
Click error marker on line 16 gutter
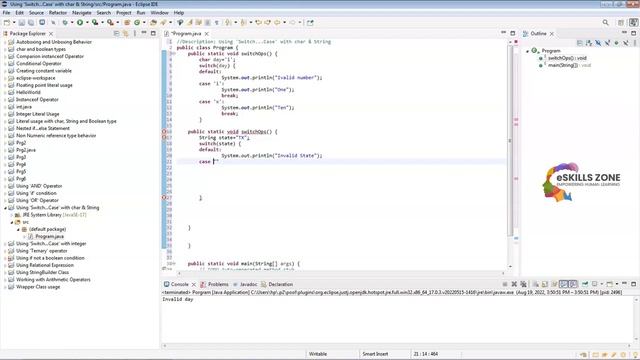164,132
